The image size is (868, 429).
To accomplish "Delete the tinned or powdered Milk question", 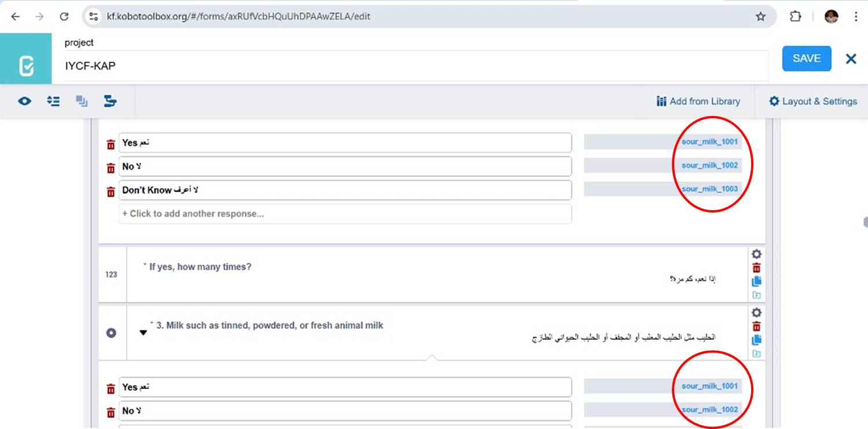I will point(756,327).
